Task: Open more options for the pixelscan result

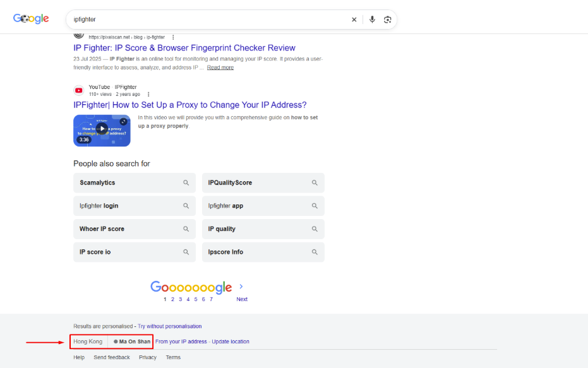Action: 173,37
